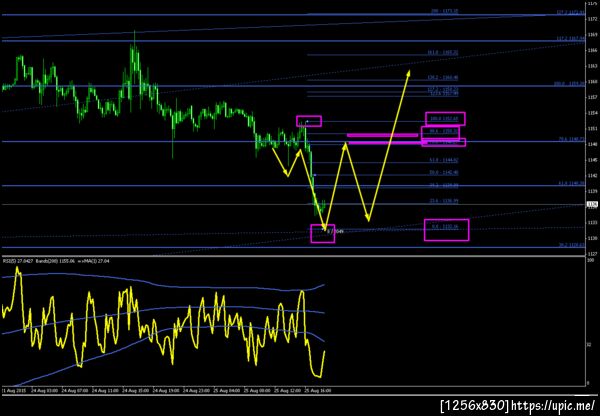Click the 1154 price axis label

point(592,113)
